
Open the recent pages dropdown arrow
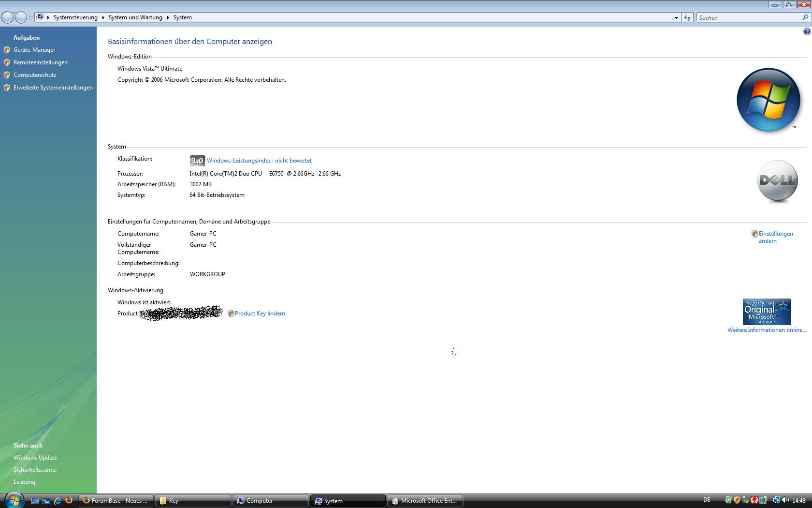pyautogui.click(x=30, y=17)
